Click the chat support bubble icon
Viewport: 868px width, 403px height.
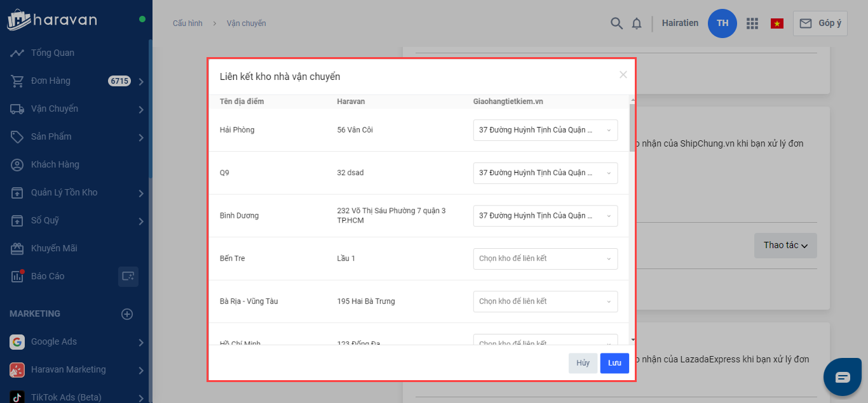[x=842, y=377]
